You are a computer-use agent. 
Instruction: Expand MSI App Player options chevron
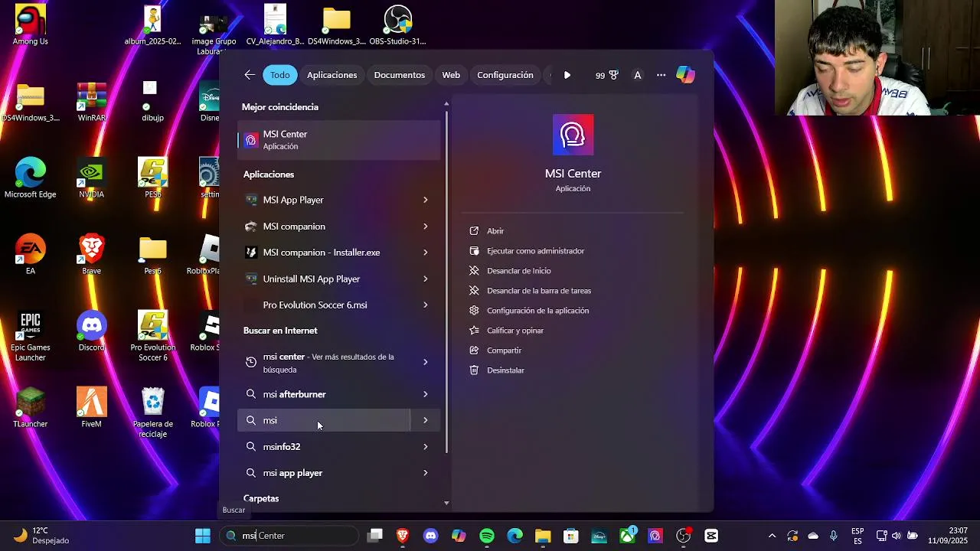(x=426, y=200)
